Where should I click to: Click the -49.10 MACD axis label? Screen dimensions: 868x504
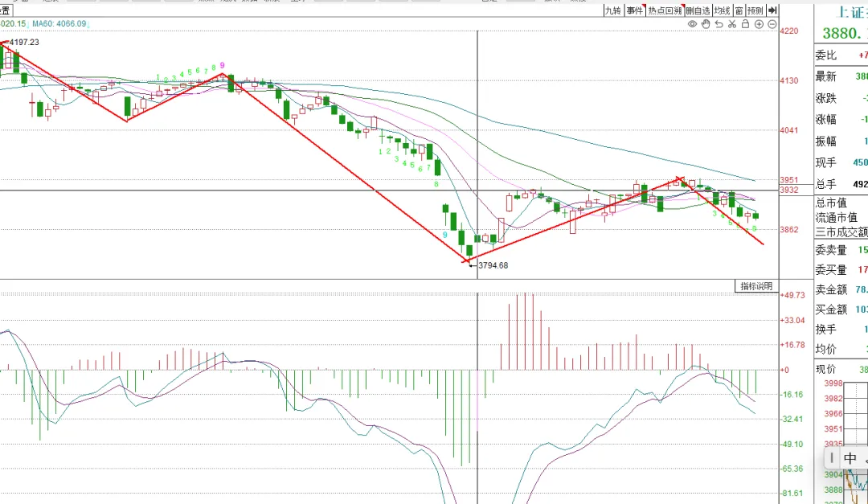click(792, 445)
